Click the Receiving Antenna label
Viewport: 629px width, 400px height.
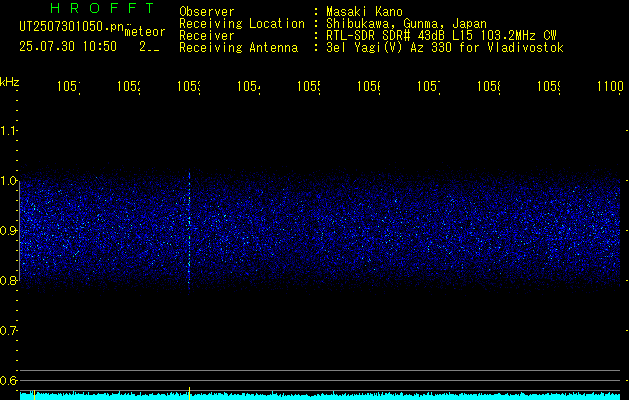pyautogui.click(x=238, y=48)
